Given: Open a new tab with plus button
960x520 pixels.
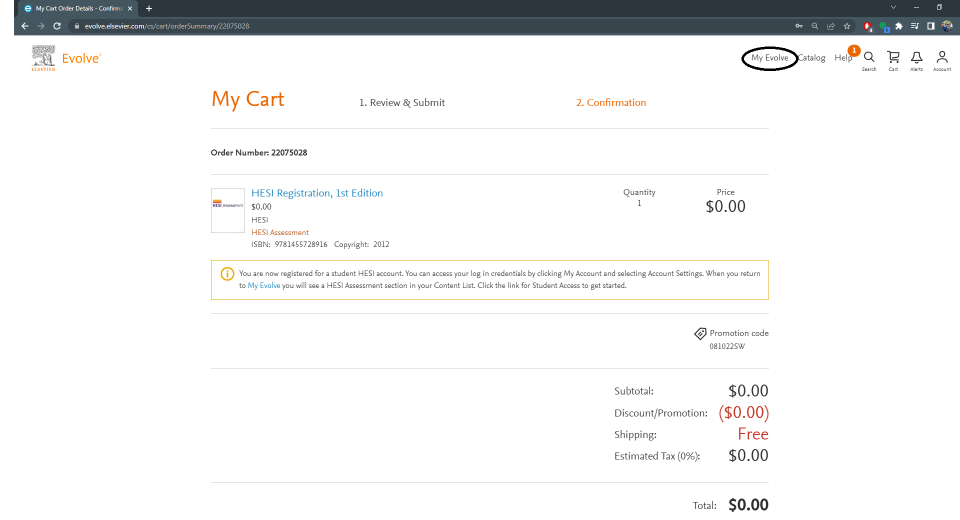Looking at the screenshot, I should pyautogui.click(x=149, y=9).
